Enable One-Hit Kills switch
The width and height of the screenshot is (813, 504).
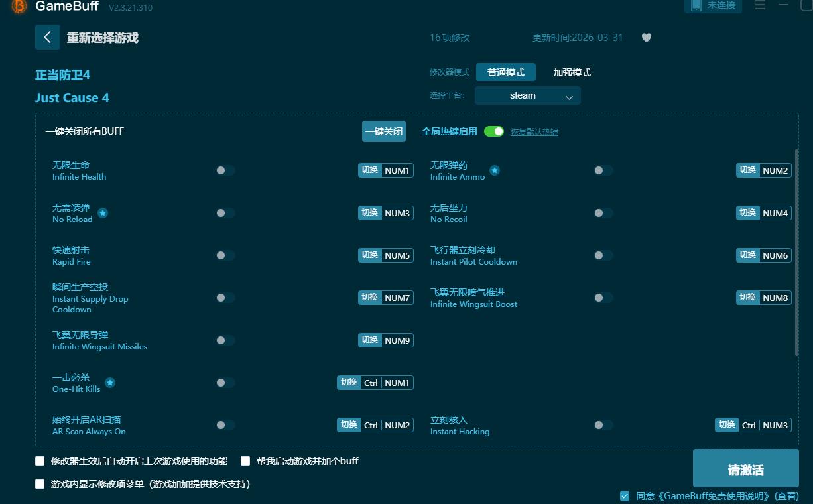225,383
